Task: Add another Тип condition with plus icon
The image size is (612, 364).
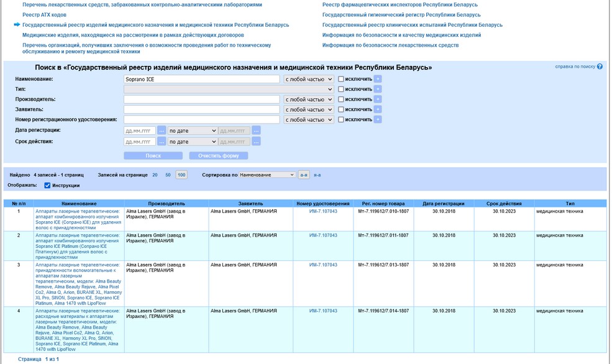Action: pos(377,89)
